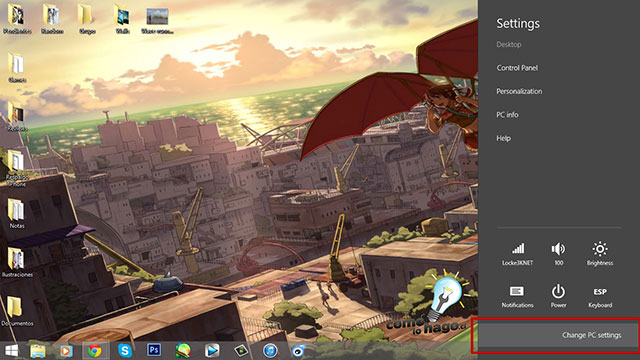Launch Photoshop from the taskbar
The width and height of the screenshot is (640, 360).
click(154, 350)
